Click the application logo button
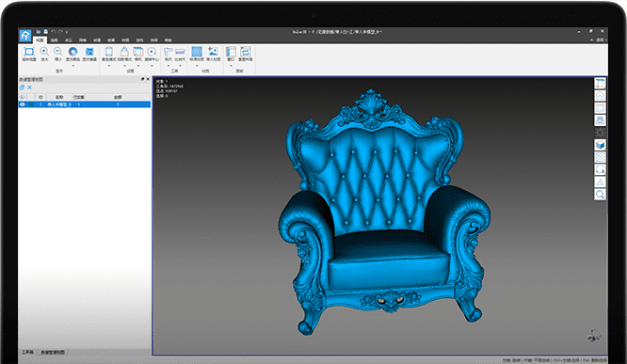The width and height of the screenshot is (627, 364). click(25, 36)
